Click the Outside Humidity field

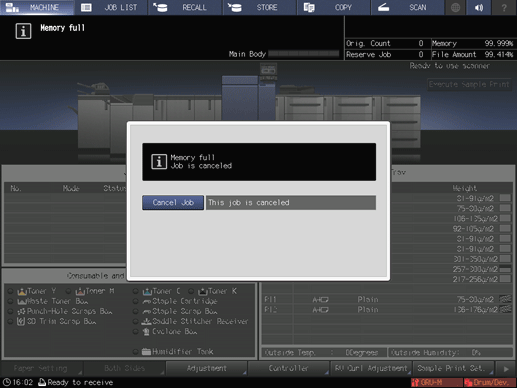tap(450, 353)
